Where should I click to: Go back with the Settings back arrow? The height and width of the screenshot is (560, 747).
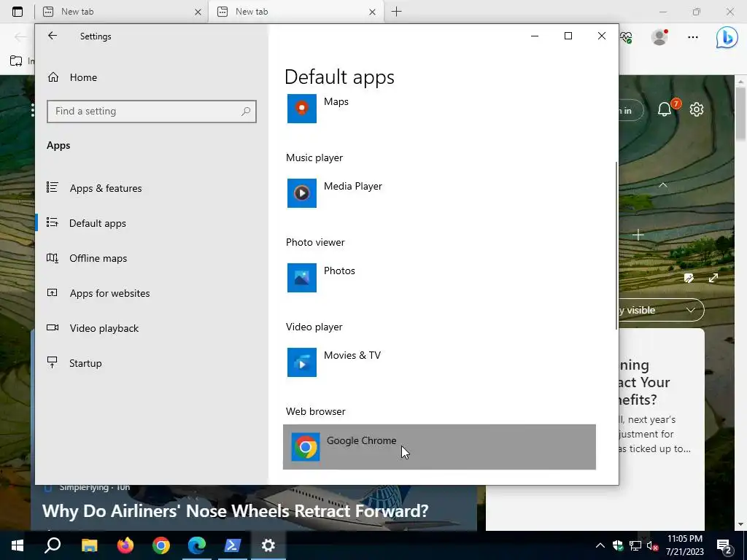53,36
